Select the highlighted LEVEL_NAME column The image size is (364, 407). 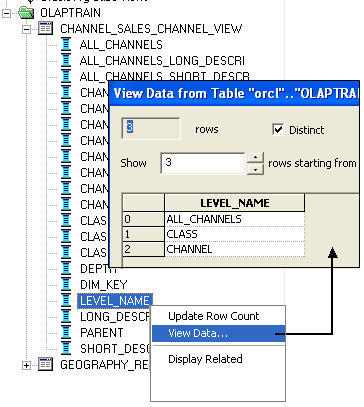pyautogui.click(x=115, y=301)
